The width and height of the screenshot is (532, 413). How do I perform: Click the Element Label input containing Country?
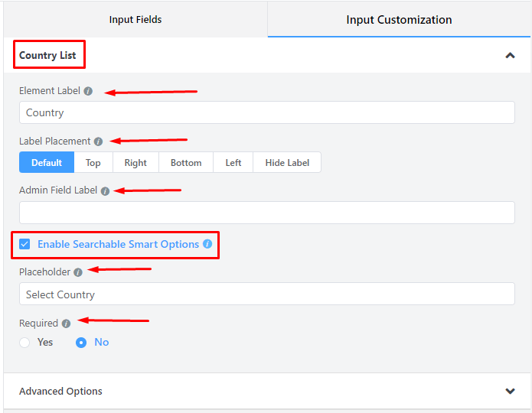pyautogui.click(x=266, y=113)
